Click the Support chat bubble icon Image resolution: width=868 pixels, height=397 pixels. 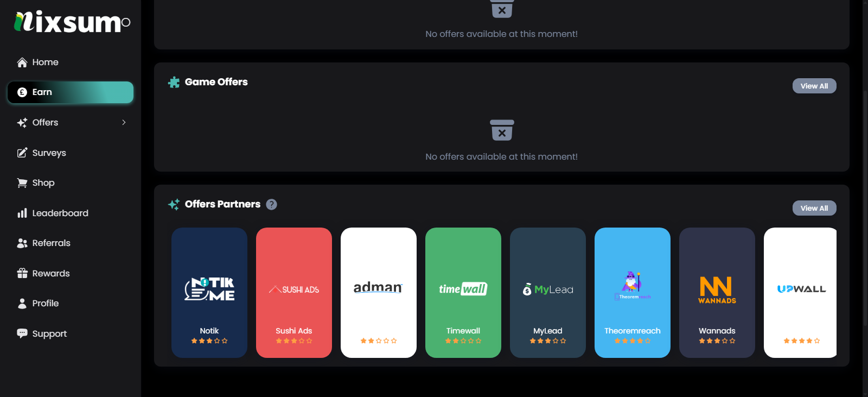(x=22, y=333)
